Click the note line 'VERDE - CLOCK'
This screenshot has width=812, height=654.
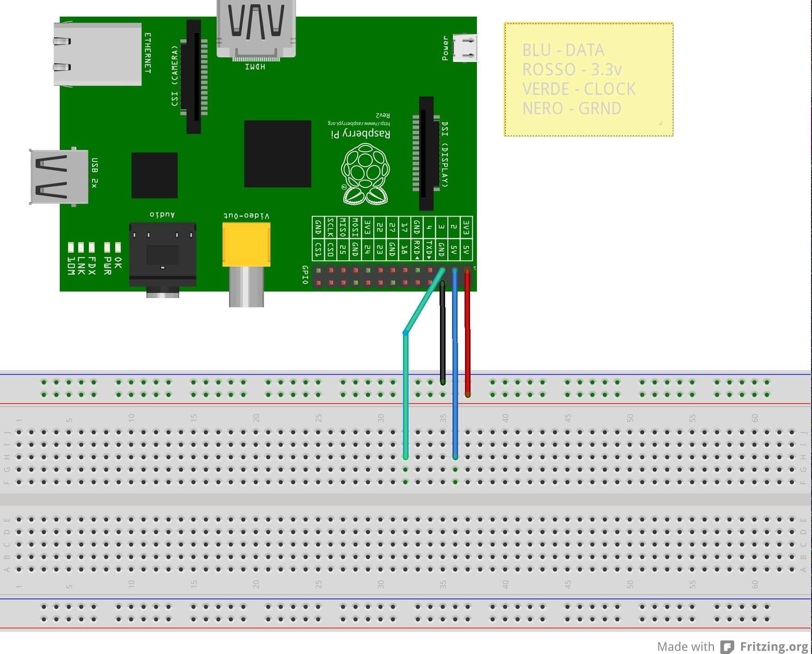coord(579,89)
